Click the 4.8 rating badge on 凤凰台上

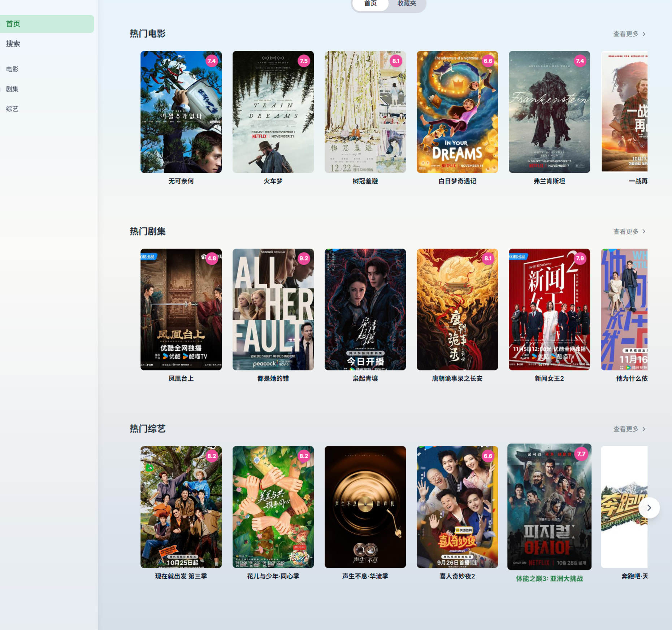(x=212, y=258)
